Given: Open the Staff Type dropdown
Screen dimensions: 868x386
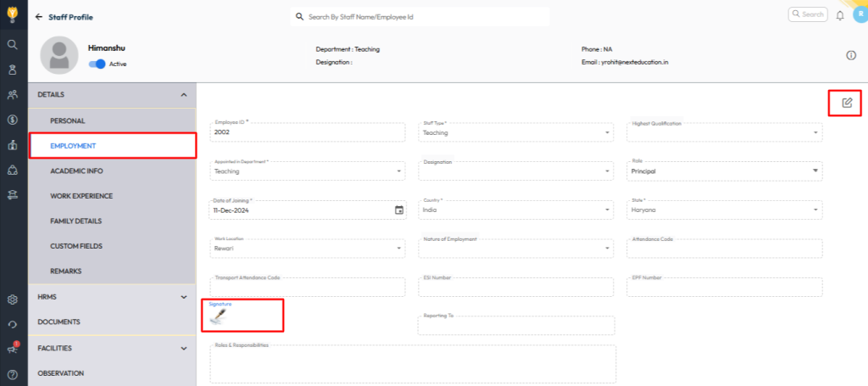Looking at the screenshot, I should click(607, 133).
